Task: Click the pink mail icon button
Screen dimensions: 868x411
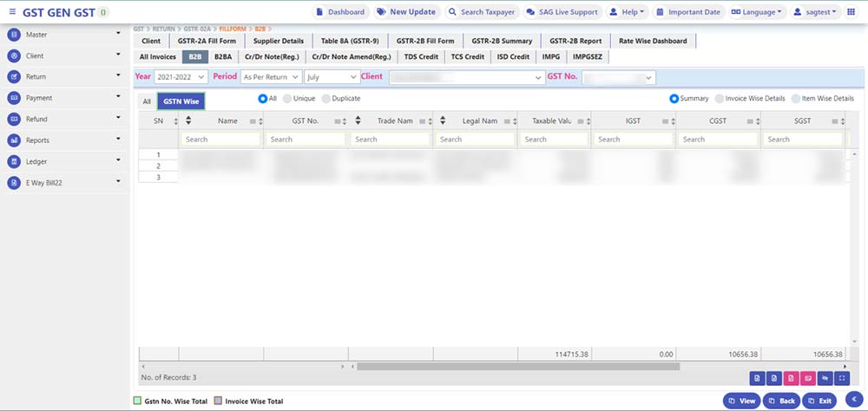Action: [808, 378]
